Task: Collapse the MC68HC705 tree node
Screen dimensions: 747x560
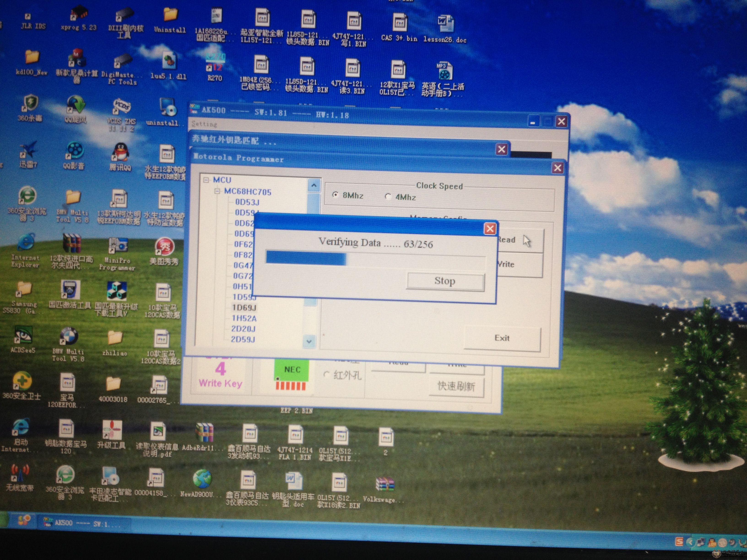Action: [x=217, y=191]
